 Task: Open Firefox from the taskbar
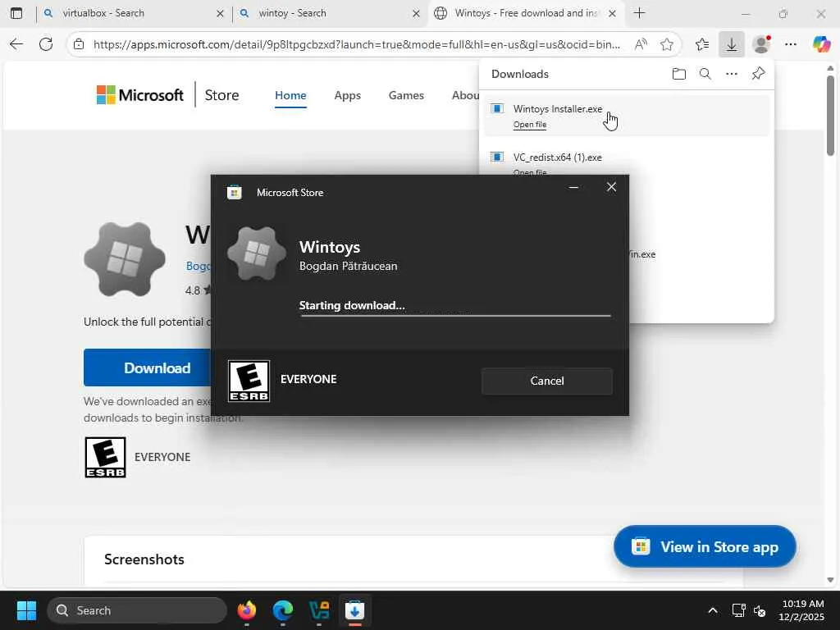click(x=246, y=610)
